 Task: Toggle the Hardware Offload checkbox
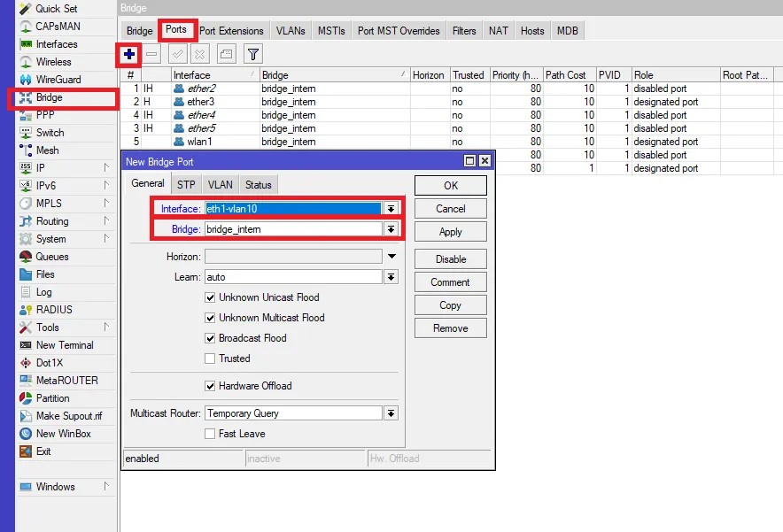[x=210, y=386]
